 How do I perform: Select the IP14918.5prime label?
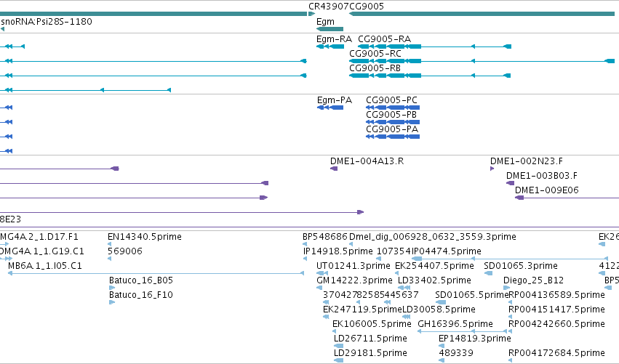point(338,251)
